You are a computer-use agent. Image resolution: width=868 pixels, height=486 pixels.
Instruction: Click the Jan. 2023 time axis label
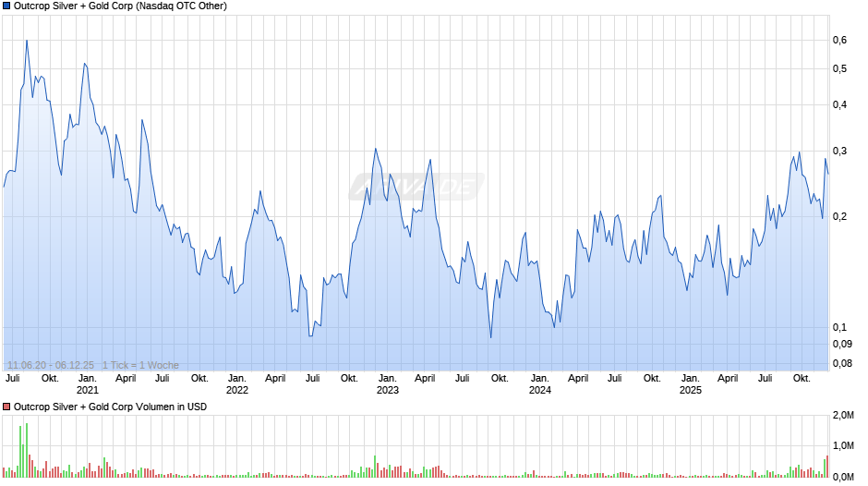point(388,384)
